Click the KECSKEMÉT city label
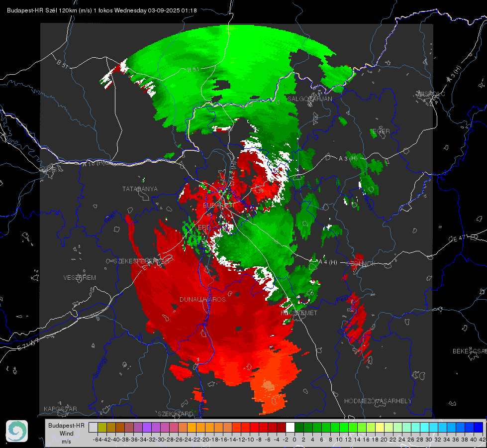This screenshot has height=448, width=487. [x=299, y=313]
